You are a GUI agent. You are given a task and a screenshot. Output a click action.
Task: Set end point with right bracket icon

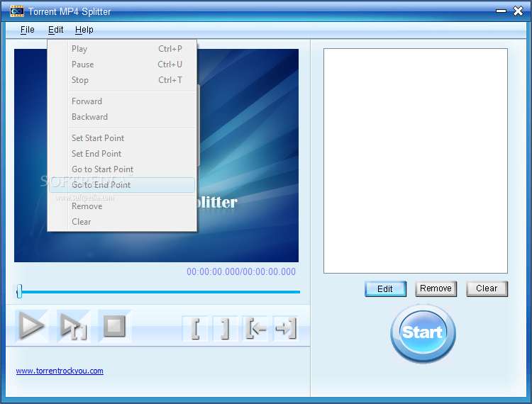225,328
